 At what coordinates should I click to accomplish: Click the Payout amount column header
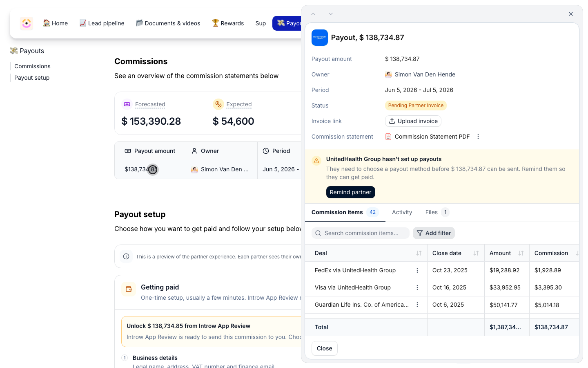click(x=150, y=151)
